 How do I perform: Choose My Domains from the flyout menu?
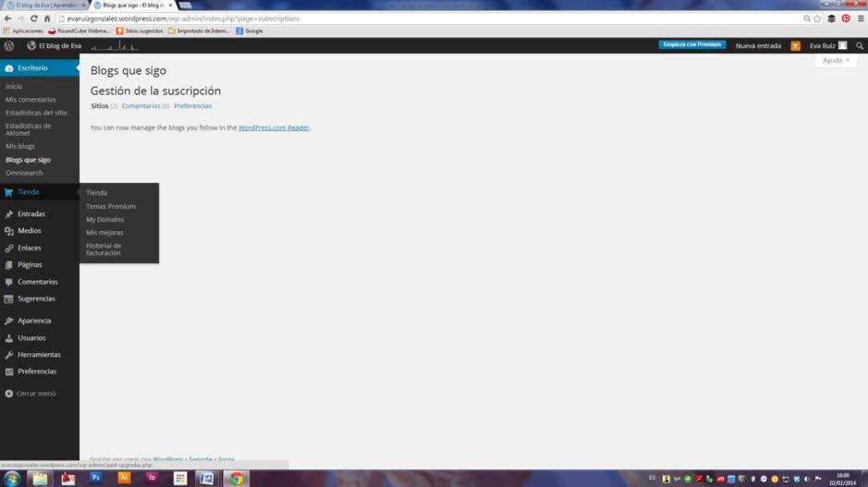point(104,219)
